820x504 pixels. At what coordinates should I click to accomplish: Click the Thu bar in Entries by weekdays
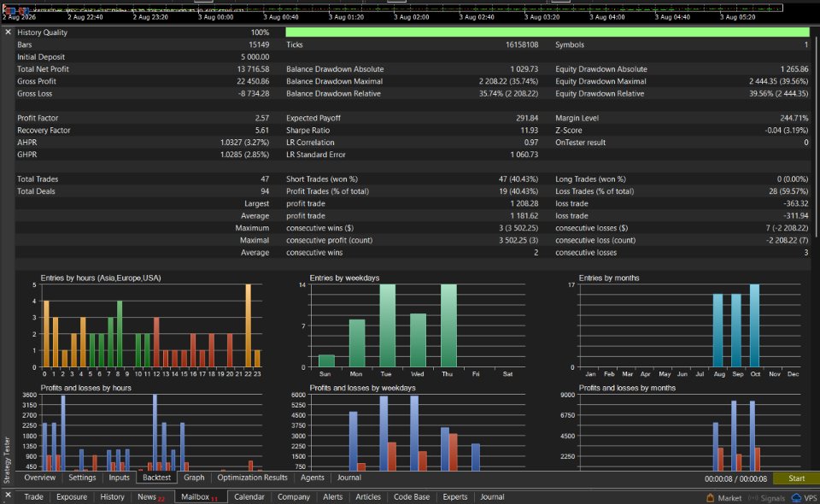[x=448, y=325]
